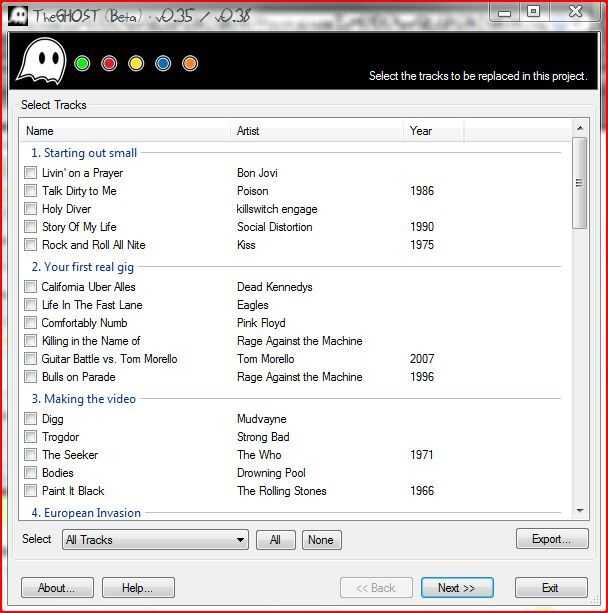The image size is (608, 613).
Task: Click the green circle in the header
Action: [x=82, y=63]
